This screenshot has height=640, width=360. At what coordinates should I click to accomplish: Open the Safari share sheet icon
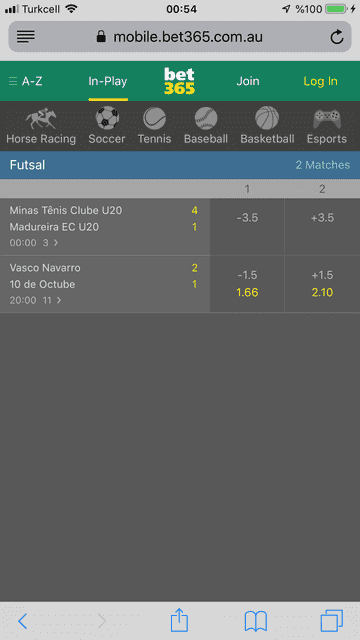coord(179,620)
